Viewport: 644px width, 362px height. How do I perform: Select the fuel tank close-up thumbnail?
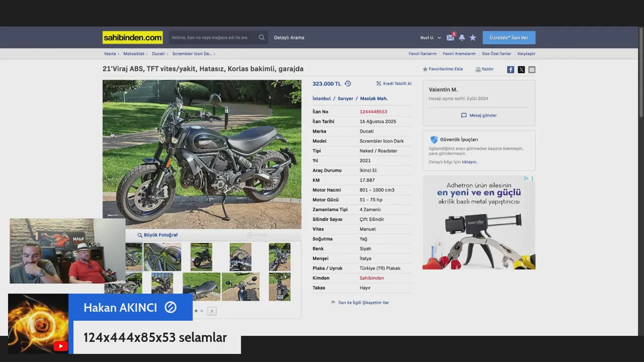pyautogui.click(x=162, y=257)
